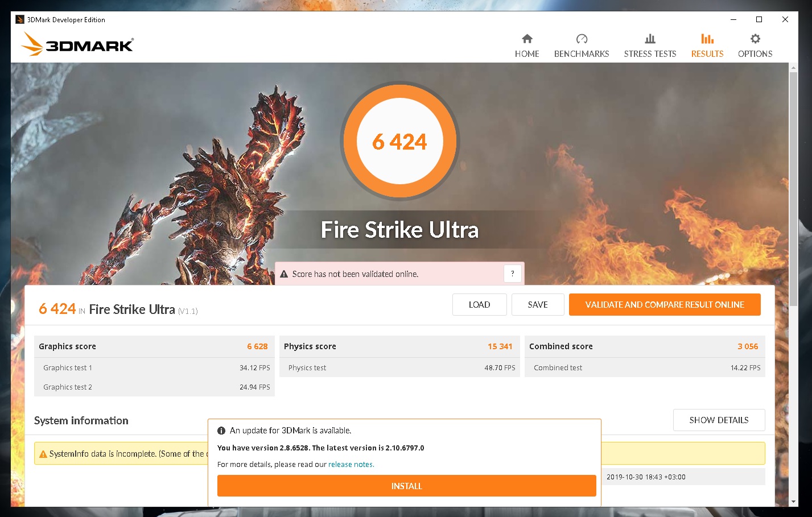
Task: Click the 2019-10-30 18:43 timestamp
Action: [x=646, y=477]
